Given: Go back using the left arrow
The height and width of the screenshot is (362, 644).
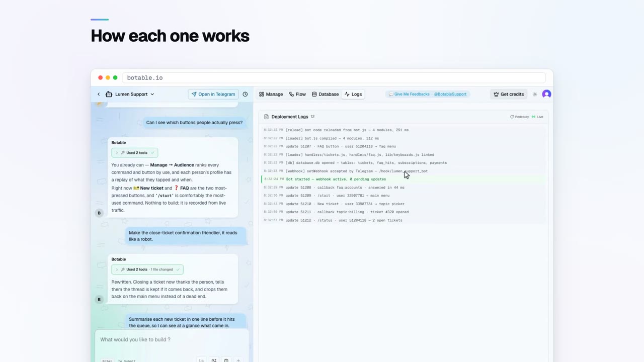Looking at the screenshot, I should pyautogui.click(x=99, y=94).
